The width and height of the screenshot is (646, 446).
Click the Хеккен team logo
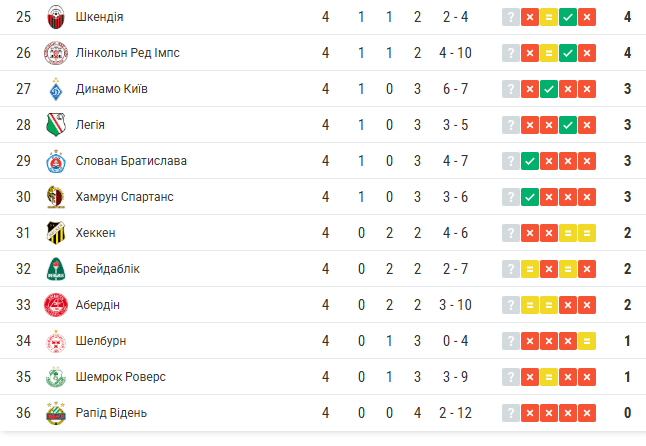pyautogui.click(x=55, y=233)
